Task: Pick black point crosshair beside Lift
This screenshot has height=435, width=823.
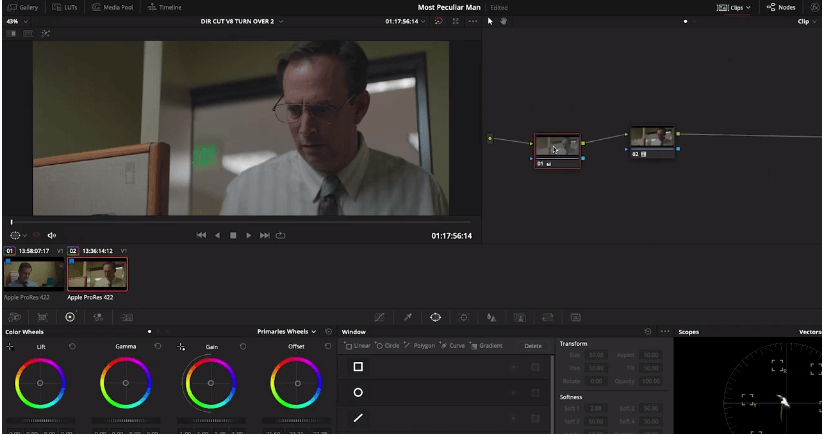Action: click(10, 347)
